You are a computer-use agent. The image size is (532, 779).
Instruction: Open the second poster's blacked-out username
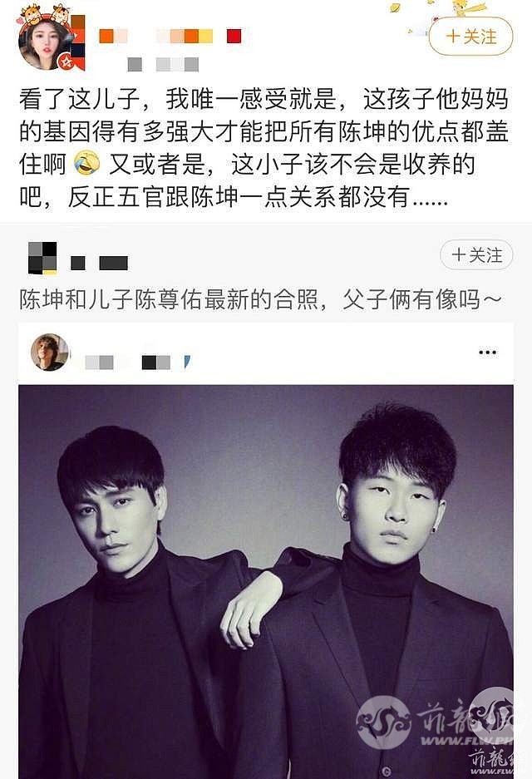99,264
